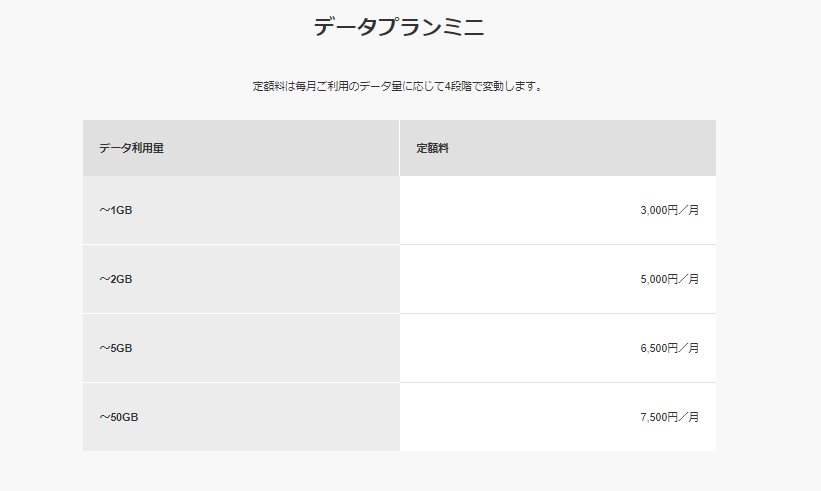Click the ~50GB label text

tap(119, 417)
